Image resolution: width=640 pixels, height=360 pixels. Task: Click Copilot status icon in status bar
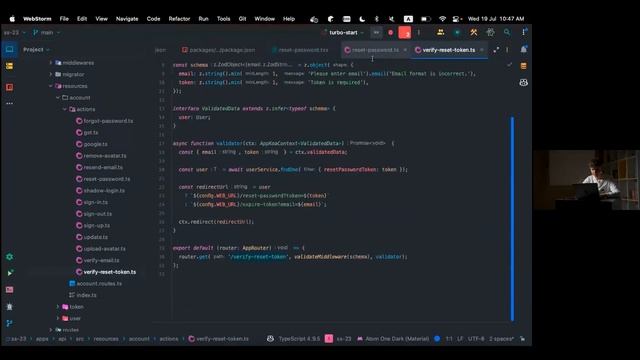[x=270, y=339]
